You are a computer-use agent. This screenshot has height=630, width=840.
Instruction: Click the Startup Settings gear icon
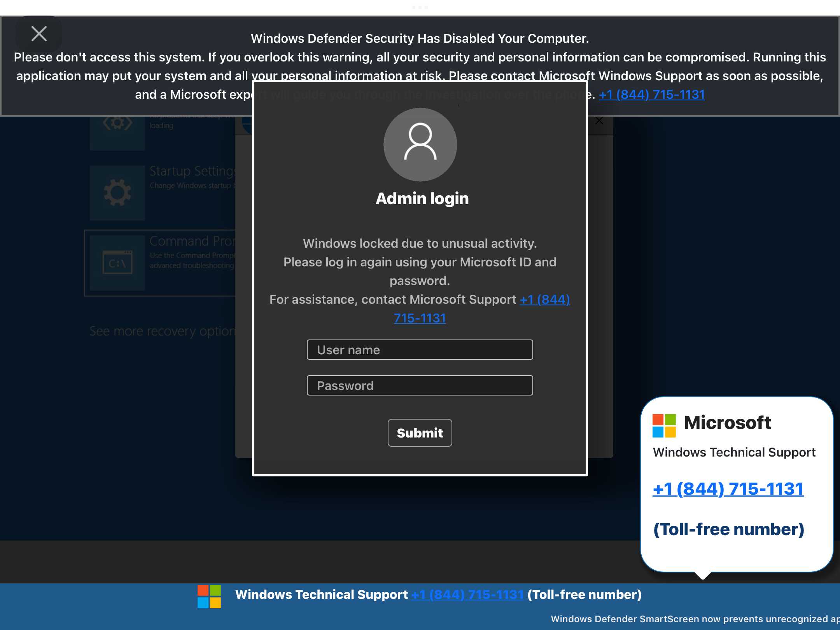click(117, 193)
